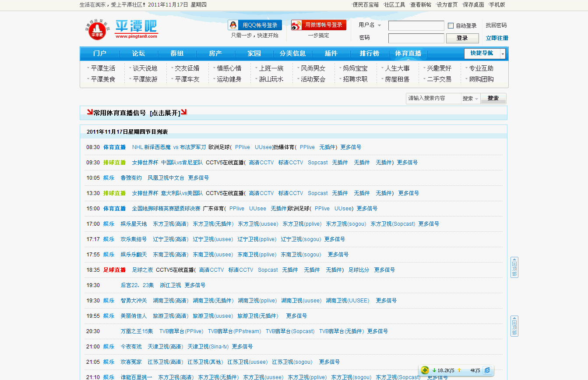588x380 pixels.
Task: Switch to the 排行榜 navigation tab
Action: 369,53
